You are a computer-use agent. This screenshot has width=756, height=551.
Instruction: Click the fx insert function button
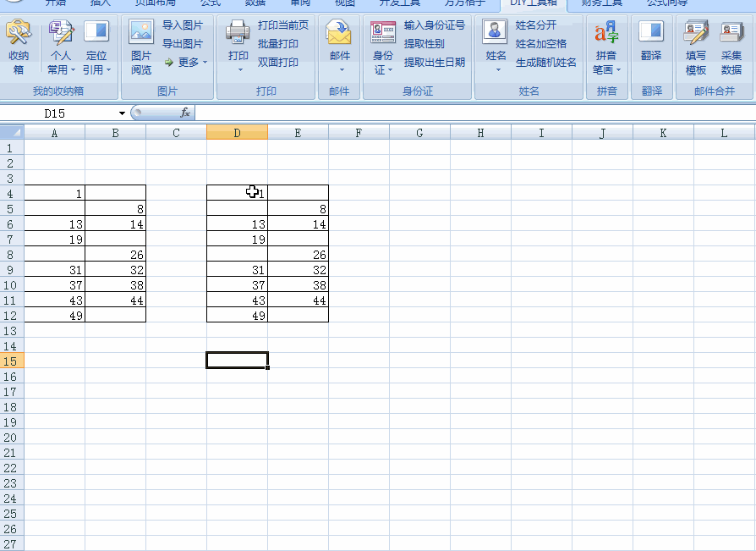[x=185, y=113]
